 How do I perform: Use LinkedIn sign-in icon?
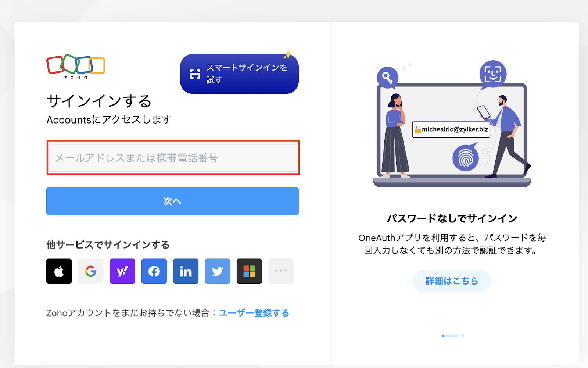[186, 271]
